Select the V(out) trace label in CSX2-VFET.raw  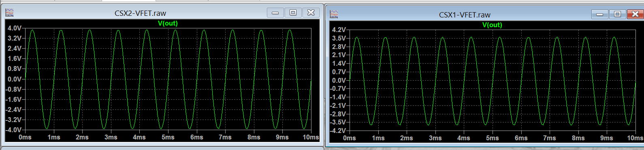point(168,23)
